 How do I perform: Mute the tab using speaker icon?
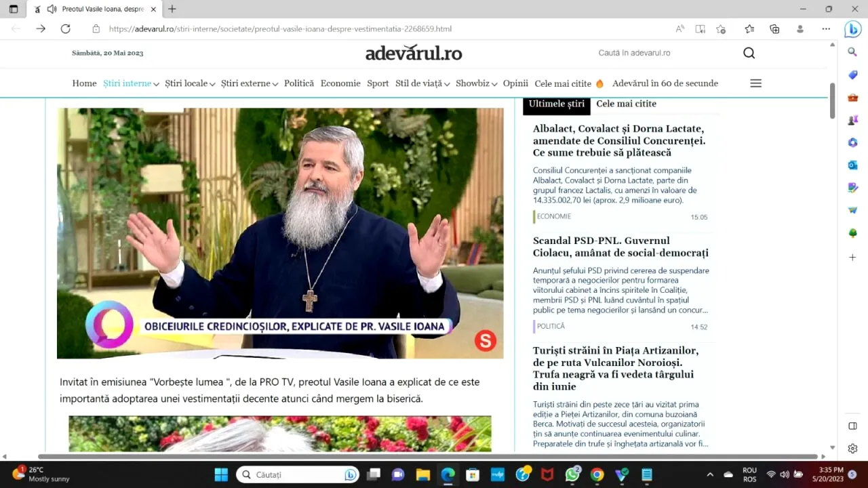[52, 9]
